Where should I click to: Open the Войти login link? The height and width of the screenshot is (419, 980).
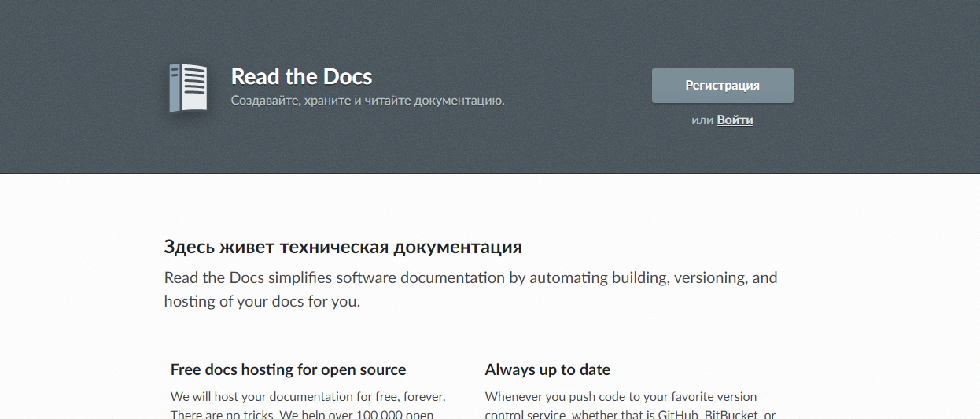point(735,120)
